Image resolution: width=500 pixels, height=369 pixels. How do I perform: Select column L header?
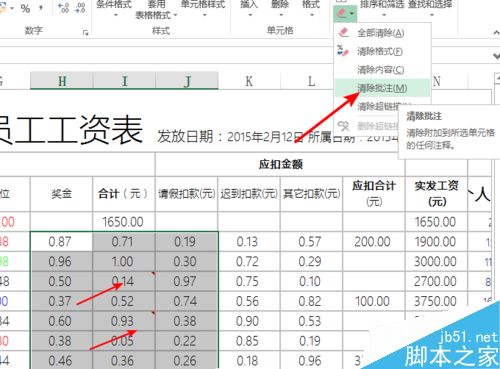pos(311,81)
